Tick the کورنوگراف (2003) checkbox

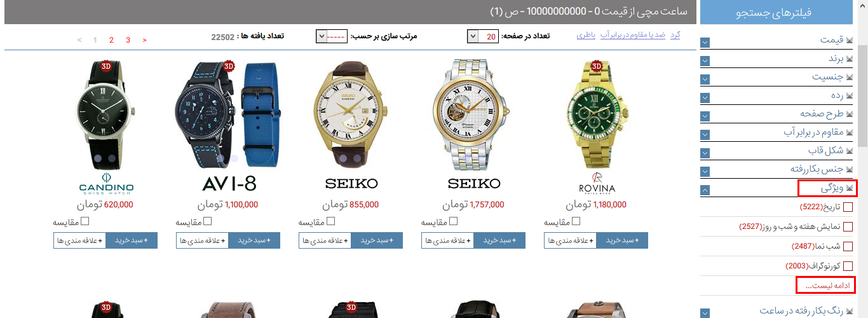point(848,266)
